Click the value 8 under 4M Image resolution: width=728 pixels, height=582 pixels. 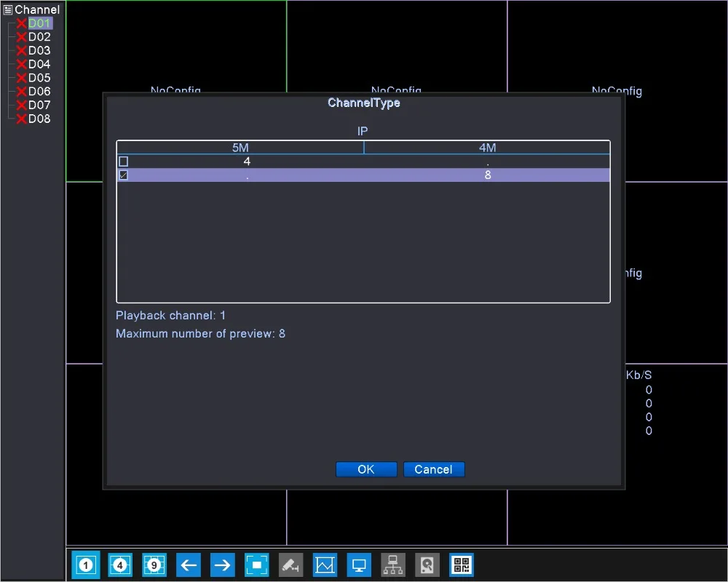click(x=488, y=175)
